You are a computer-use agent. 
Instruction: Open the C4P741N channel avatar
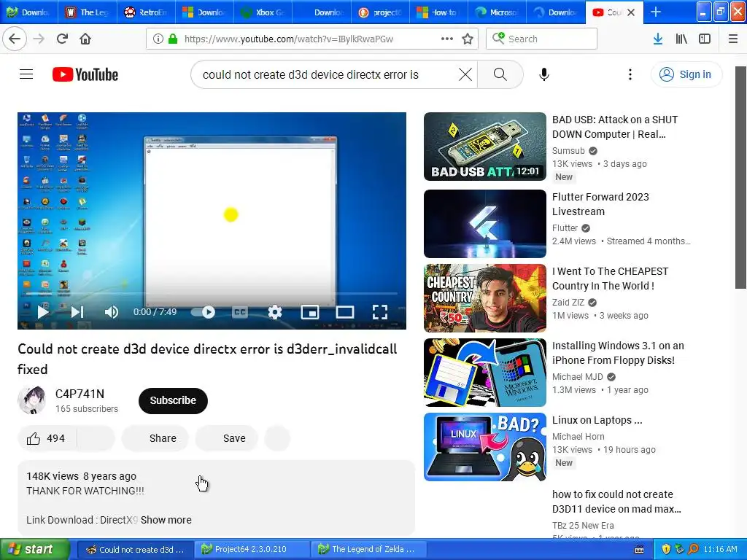point(31,400)
